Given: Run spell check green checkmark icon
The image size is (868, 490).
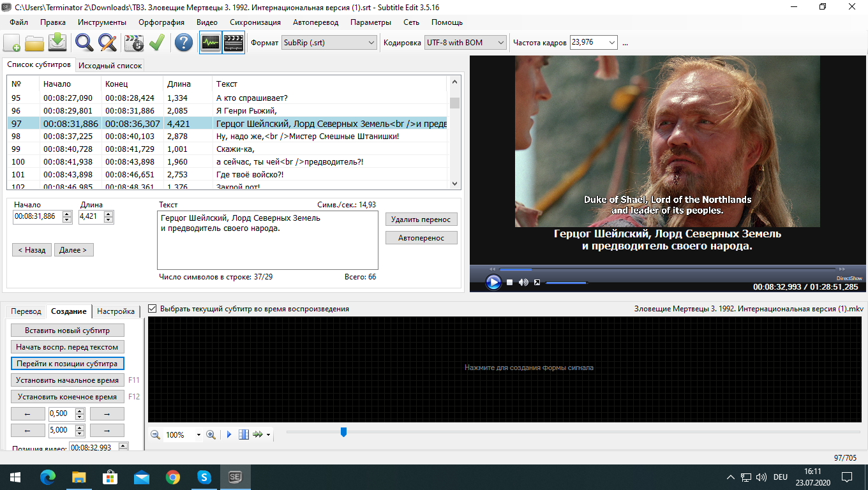Looking at the screenshot, I should point(156,43).
